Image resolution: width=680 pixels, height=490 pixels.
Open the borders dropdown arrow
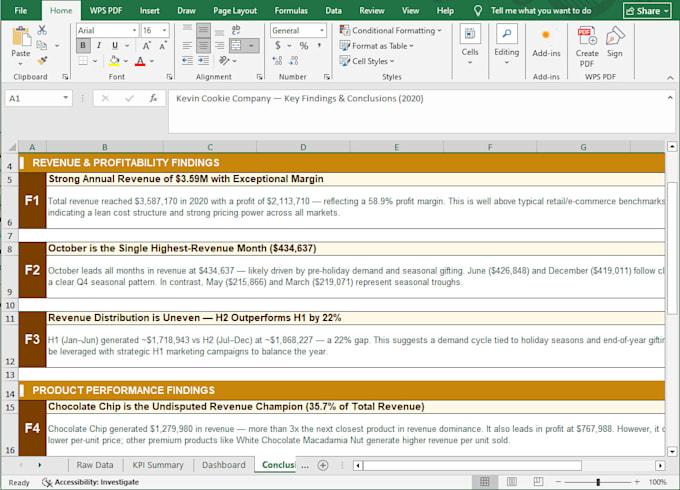(x=95, y=61)
